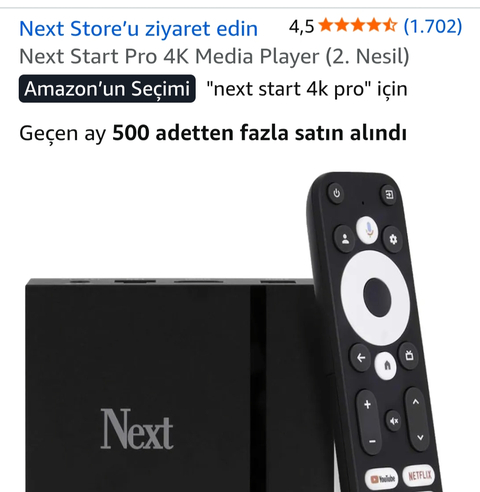Screen dimensions: 480x492
Task: Click the product title Next Start Pro 4K
Action: 214,56
